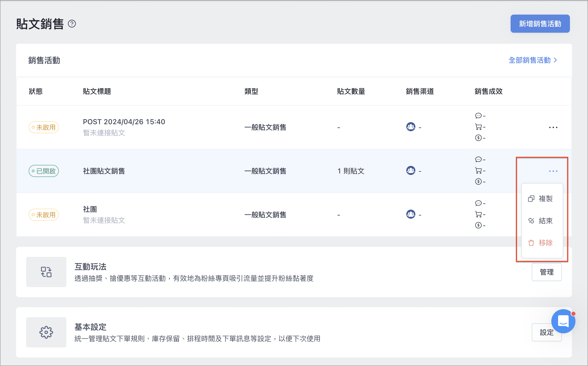Click the 狀態 column header

pos(36,91)
